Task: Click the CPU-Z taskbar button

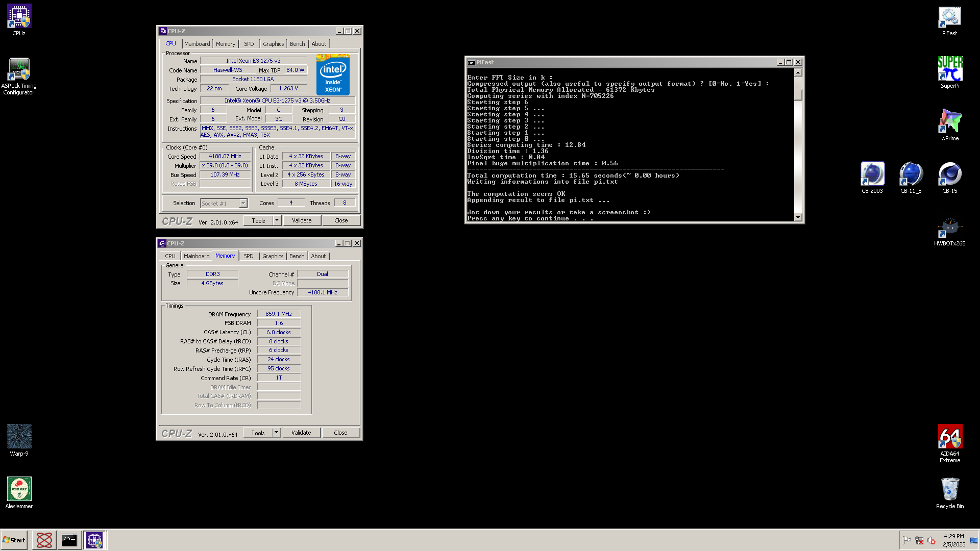Action: (94, 540)
